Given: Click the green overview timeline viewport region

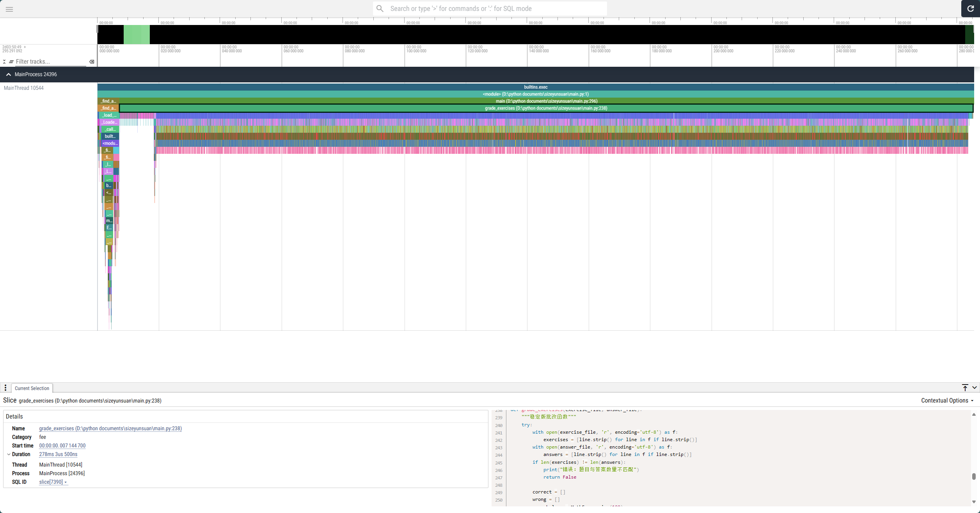Looking at the screenshot, I should pyautogui.click(x=137, y=34).
